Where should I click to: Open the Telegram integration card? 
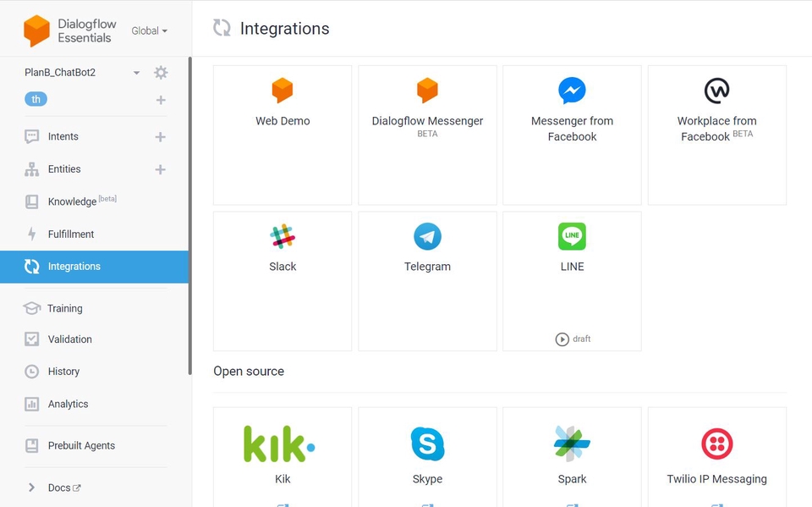click(x=427, y=282)
